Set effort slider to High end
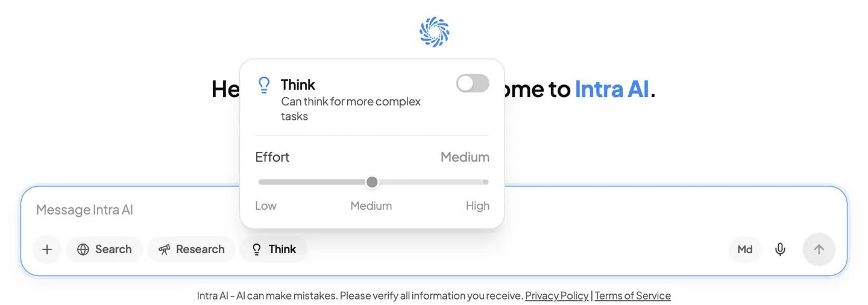 pyautogui.click(x=485, y=182)
